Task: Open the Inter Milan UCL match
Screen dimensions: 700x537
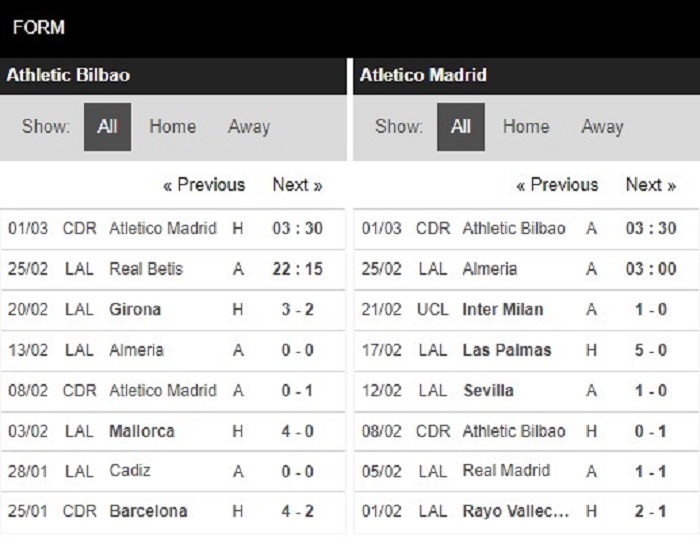Action: pyautogui.click(x=527, y=310)
